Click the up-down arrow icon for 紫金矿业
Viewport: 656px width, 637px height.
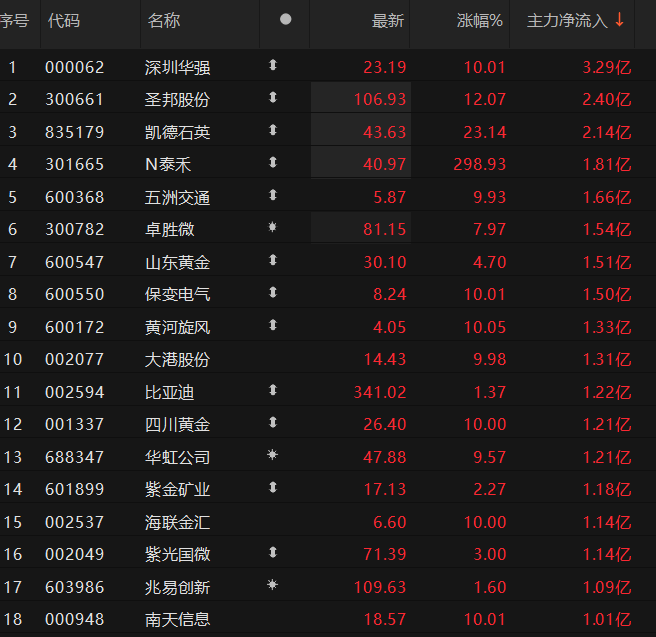(273, 487)
